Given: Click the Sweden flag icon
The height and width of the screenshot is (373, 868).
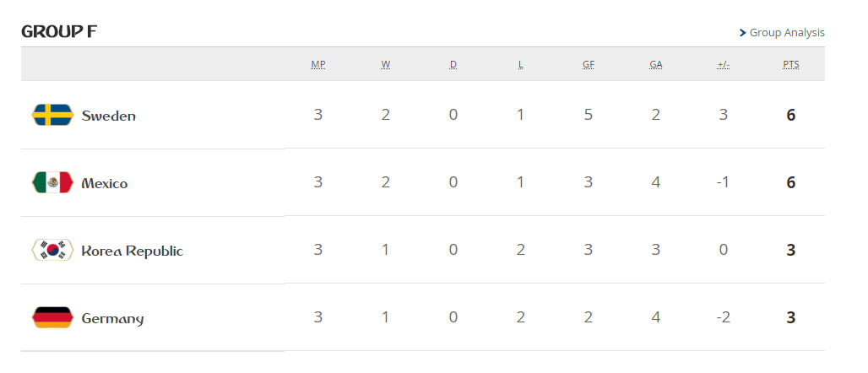Looking at the screenshot, I should pos(52,115).
